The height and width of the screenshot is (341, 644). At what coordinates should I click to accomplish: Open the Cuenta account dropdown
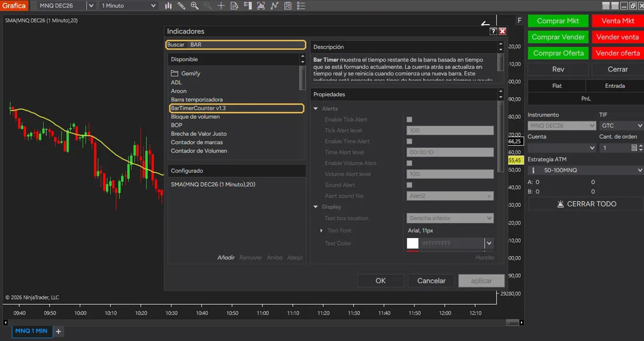(561, 148)
